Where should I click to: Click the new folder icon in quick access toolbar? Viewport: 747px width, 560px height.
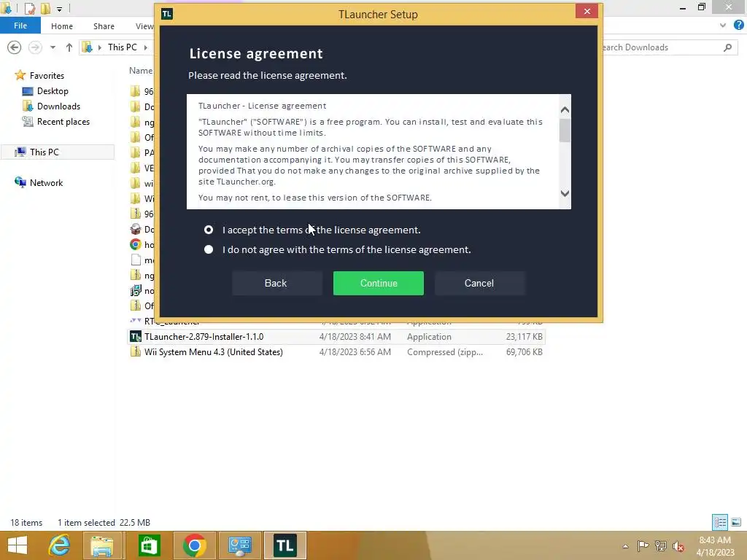pyautogui.click(x=45, y=8)
